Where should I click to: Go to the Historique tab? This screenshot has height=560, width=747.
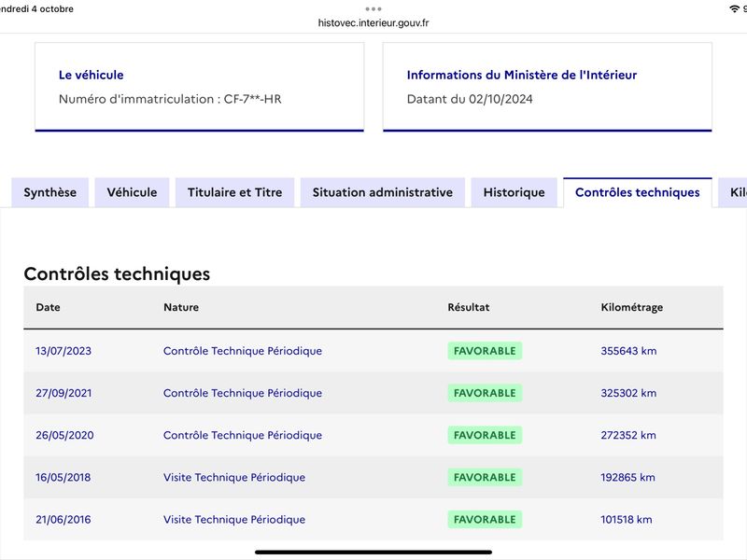(514, 192)
